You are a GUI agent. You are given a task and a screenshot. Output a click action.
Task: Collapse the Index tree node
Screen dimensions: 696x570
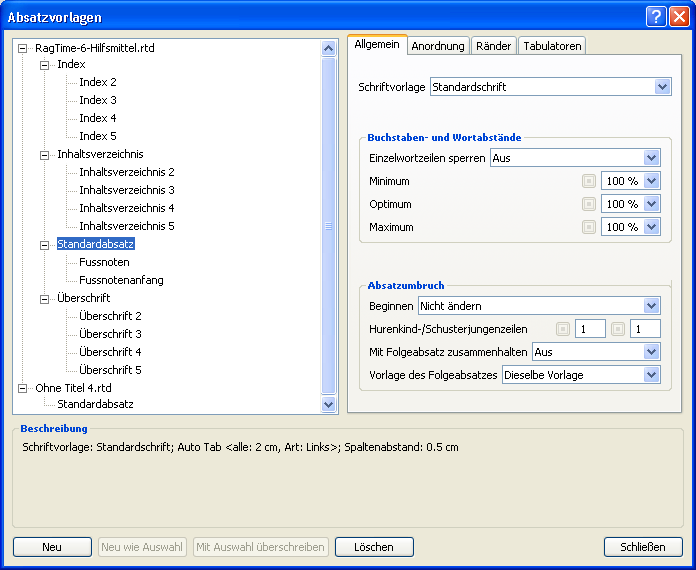tap(44, 65)
